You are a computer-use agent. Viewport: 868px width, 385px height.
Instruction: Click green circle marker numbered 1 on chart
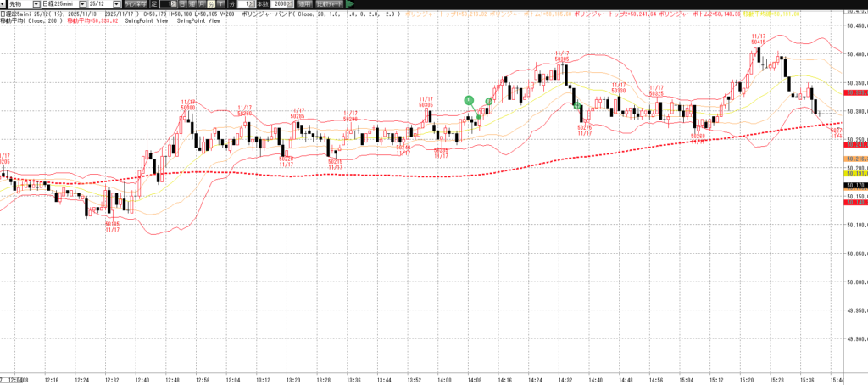coord(468,100)
